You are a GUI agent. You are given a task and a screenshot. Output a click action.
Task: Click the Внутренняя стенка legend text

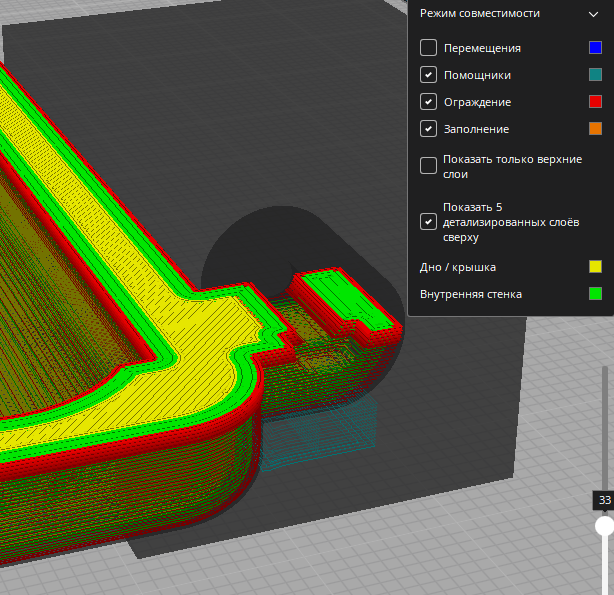pyautogui.click(x=471, y=294)
